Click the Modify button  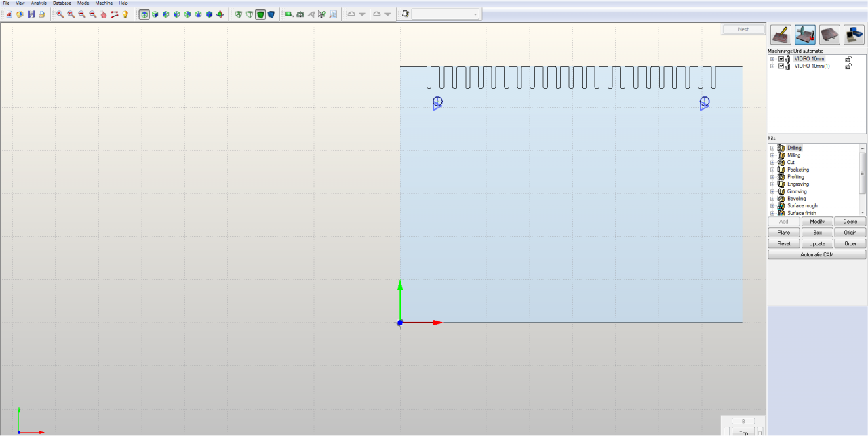pyautogui.click(x=817, y=222)
